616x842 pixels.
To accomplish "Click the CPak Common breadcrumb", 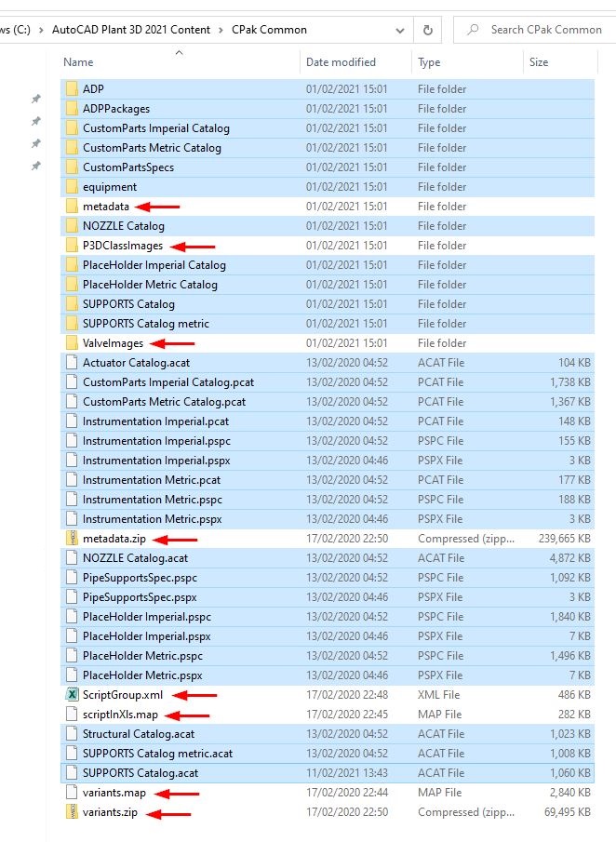I will tap(269, 30).
